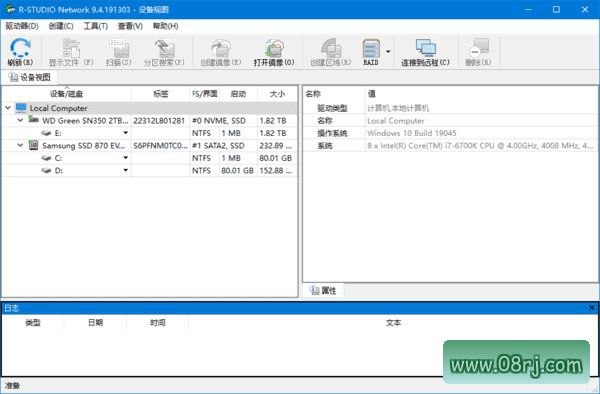The image size is (600, 394).
Task: Click the RAID toolbar icon
Action: [x=371, y=48]
